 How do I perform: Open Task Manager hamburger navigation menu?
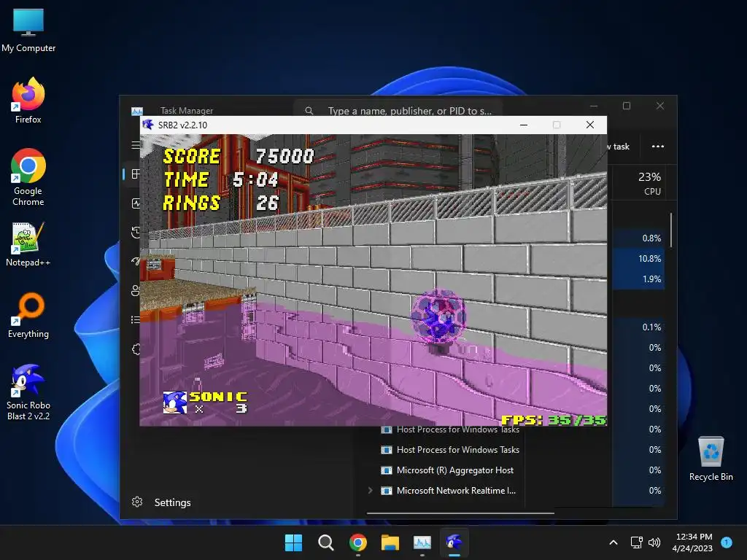pos(135,145)
